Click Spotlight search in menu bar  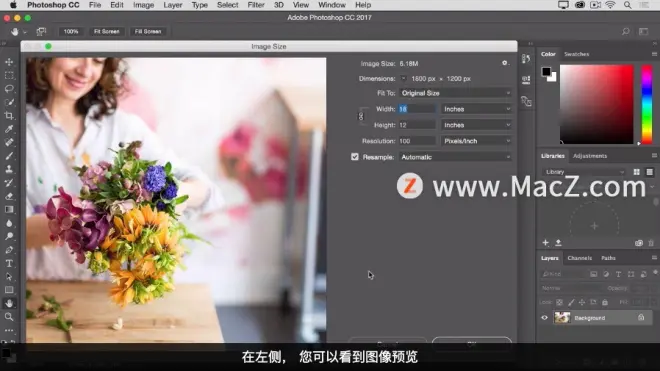click(x=628, y=5)
